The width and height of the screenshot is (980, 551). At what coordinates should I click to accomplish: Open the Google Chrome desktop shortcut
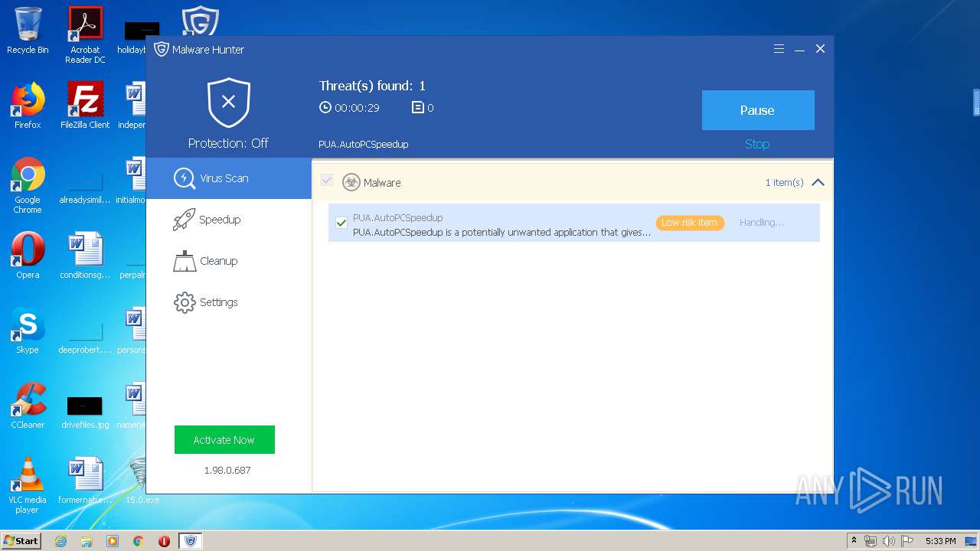coord(28,185)
